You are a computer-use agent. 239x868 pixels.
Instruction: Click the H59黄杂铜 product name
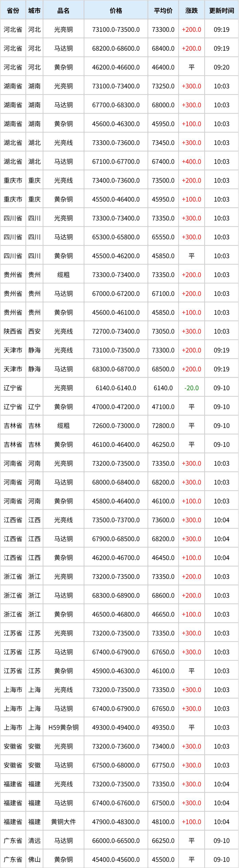63,728
